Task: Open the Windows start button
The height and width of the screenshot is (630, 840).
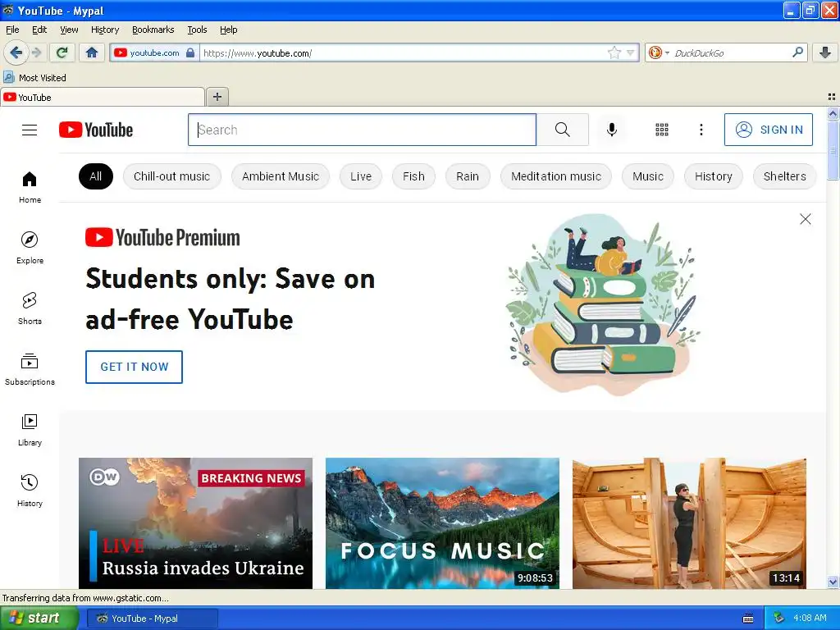Action: [39, 619]
